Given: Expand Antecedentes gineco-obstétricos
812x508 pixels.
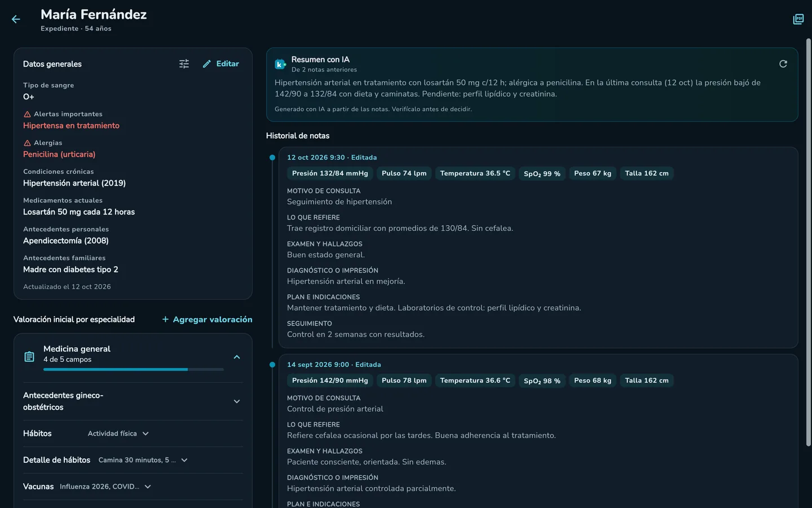Looking at the screenshot, I should [133, 401].
